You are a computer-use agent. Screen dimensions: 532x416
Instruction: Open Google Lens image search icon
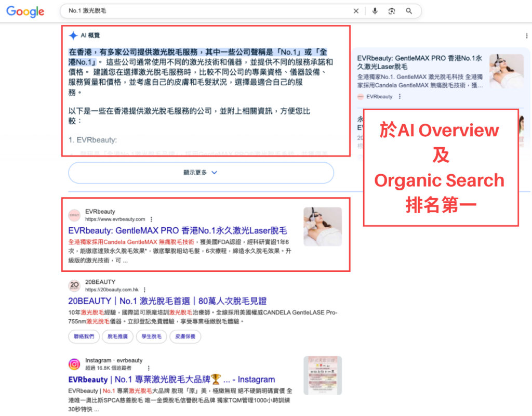pyautogui.click(x=392, y=11)
